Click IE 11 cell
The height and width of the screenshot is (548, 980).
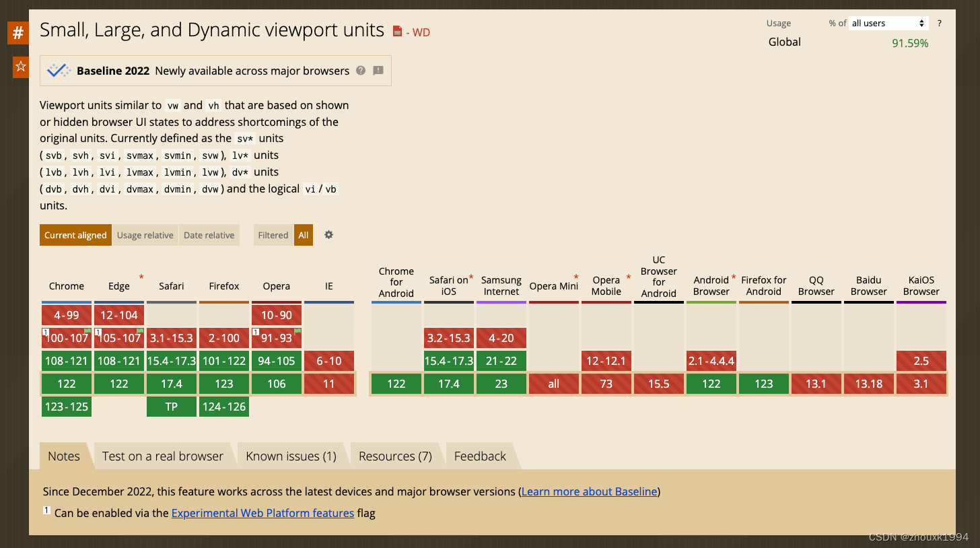tap(329, 384)
